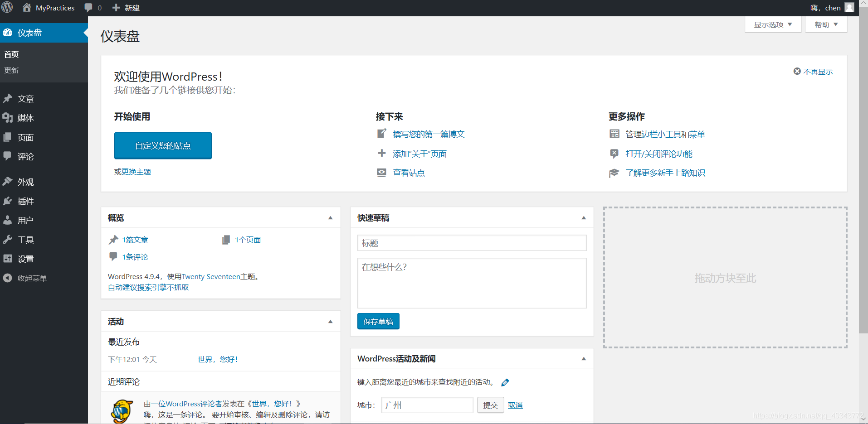This screenshot has height=424, width=868.
Task: Open the 撰写您的第一篇博文 link
Action: (x=429, y=134)
